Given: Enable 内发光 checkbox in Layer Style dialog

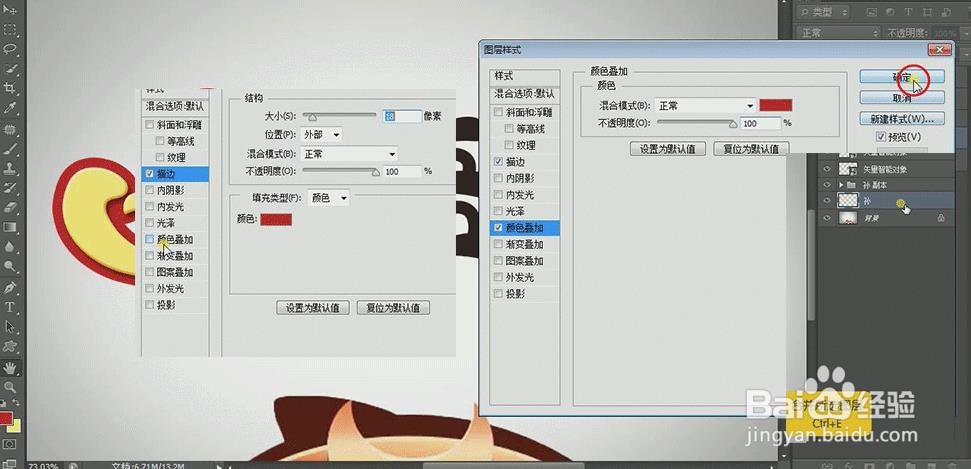Looking at the screenshot, I should [499, 195].
